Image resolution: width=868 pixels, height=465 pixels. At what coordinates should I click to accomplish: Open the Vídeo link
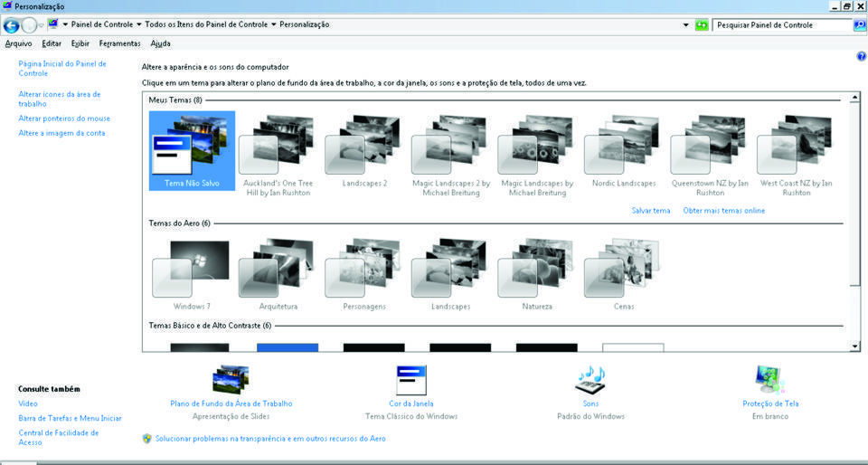click(x=28, y=403)
